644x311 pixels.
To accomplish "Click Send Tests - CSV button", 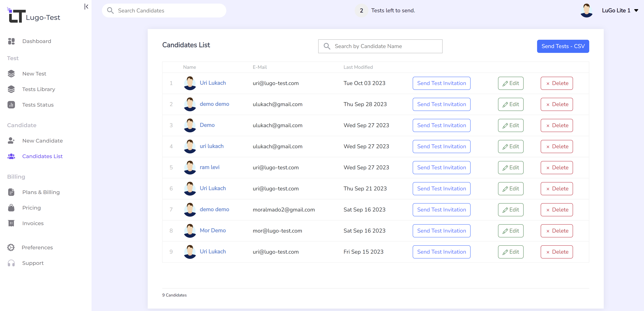I will coord(563,46).
